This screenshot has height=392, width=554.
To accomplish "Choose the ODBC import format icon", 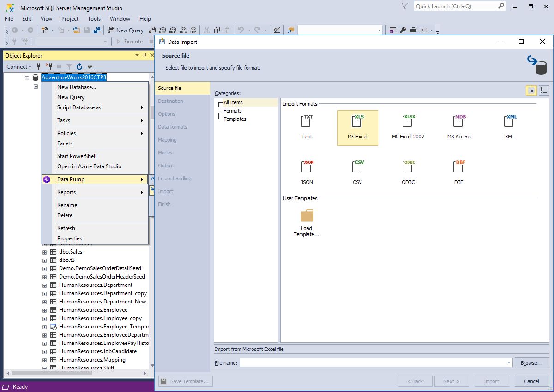I will 408,167.
